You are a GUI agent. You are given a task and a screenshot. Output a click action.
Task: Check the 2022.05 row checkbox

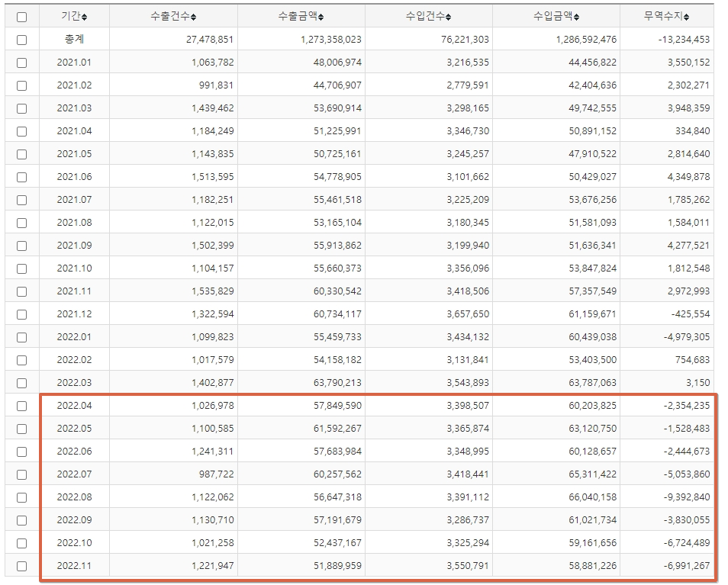[22, 429]
